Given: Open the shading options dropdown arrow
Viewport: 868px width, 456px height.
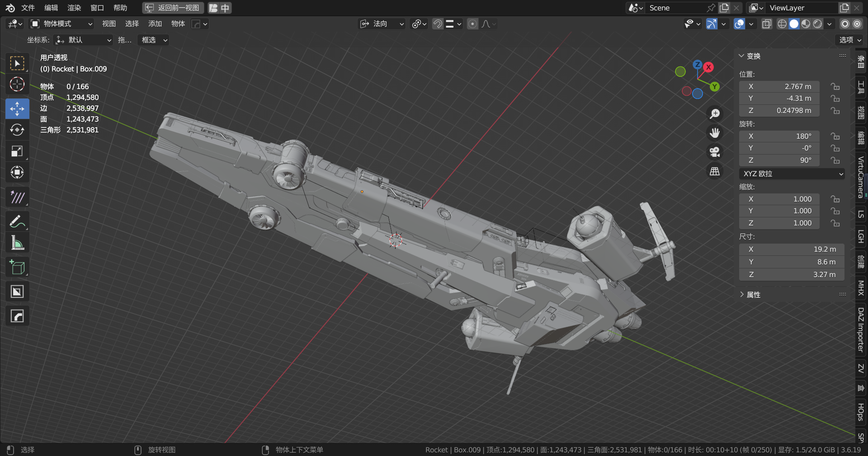Looking at the screenshot, I should coord(829,24).
